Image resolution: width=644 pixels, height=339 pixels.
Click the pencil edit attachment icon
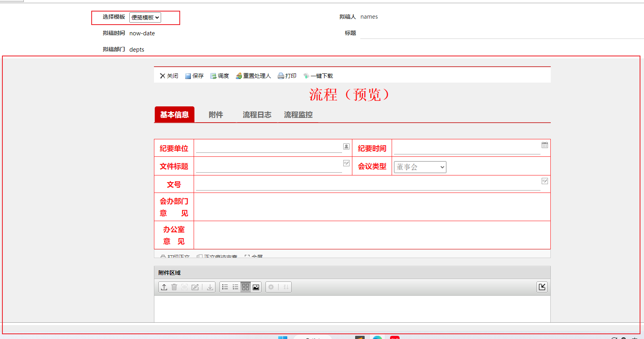point(195,287)
